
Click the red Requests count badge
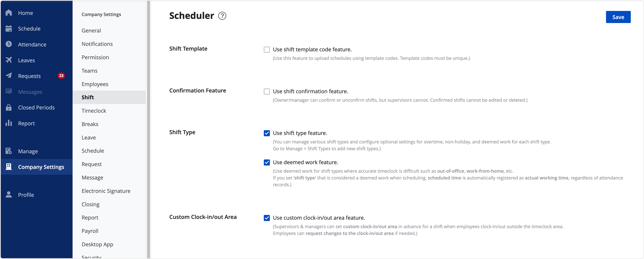61,76
